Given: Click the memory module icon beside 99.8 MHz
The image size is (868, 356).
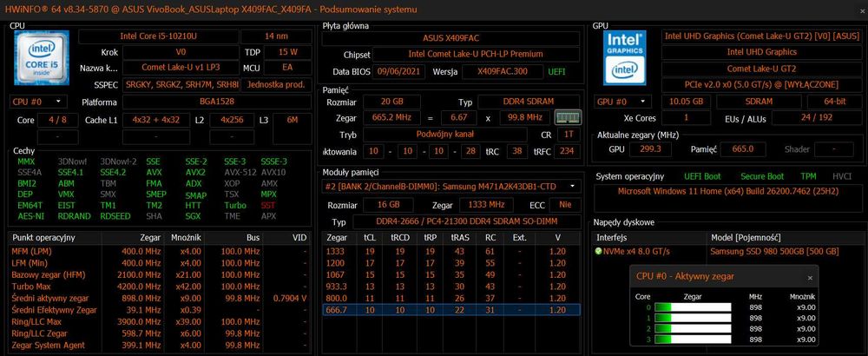Looking at the screenshot, I should pos(568,117).
